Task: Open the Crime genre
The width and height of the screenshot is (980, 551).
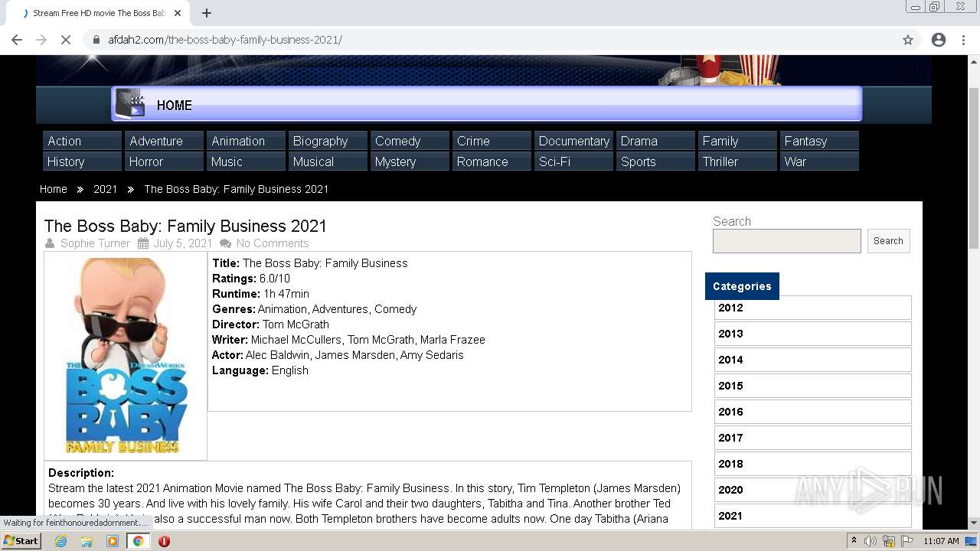Action: point(492,141)
